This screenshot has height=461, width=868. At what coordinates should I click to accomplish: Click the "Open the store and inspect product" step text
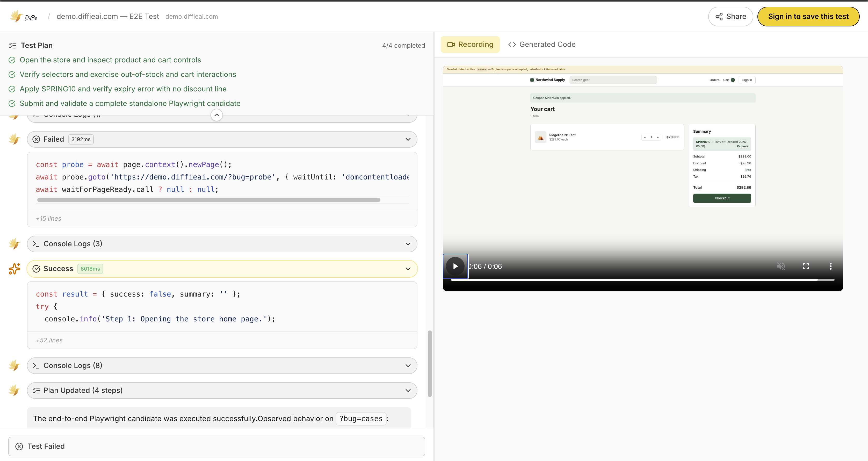tap(110, 60)
